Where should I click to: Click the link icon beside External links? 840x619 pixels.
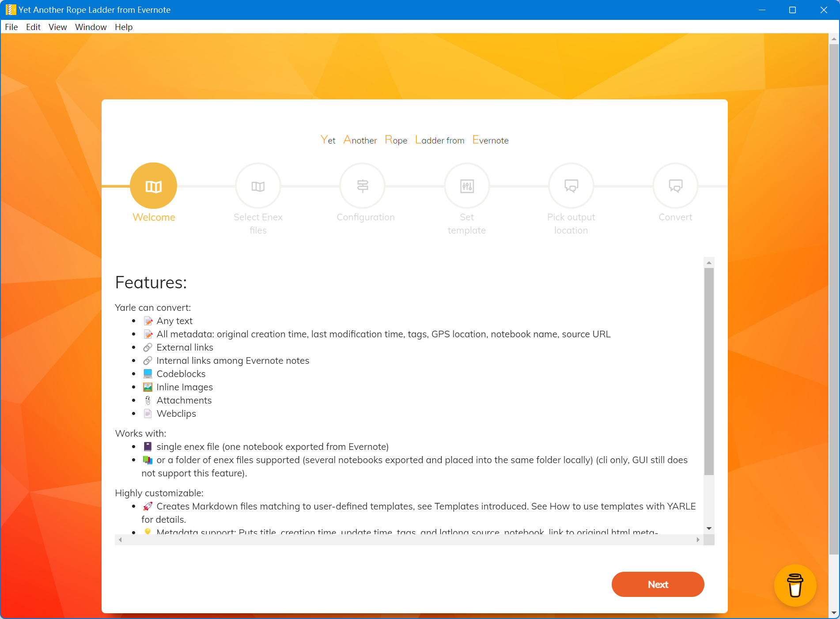[x=148, y=347]
